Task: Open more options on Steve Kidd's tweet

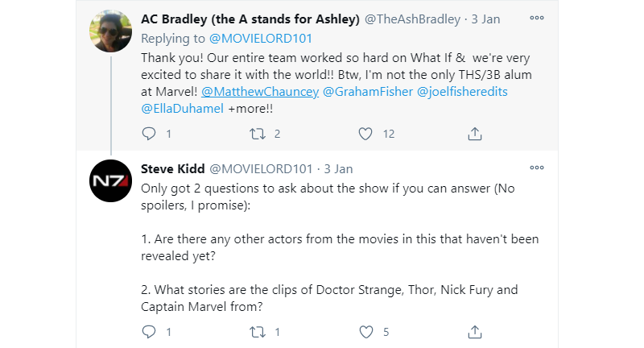Action: [536, 168]
